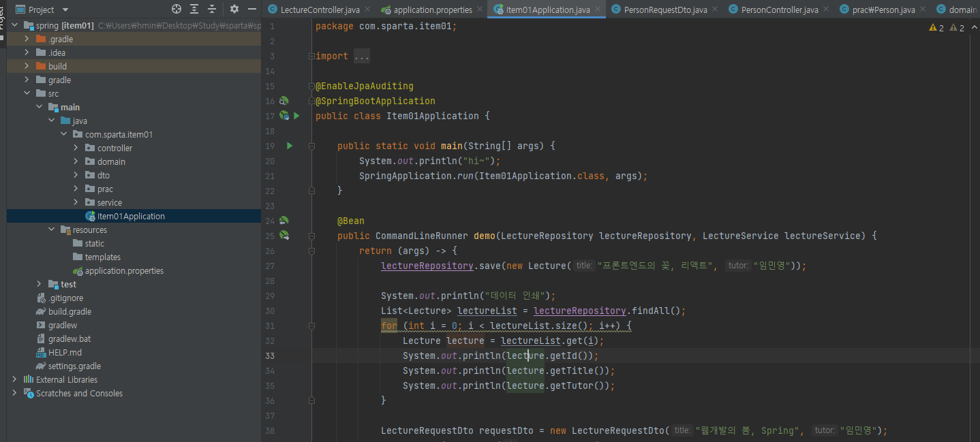Screen dimensions: 980x442
Task: Click autowired gutter icon on line 25
Action: coord(284,236)
